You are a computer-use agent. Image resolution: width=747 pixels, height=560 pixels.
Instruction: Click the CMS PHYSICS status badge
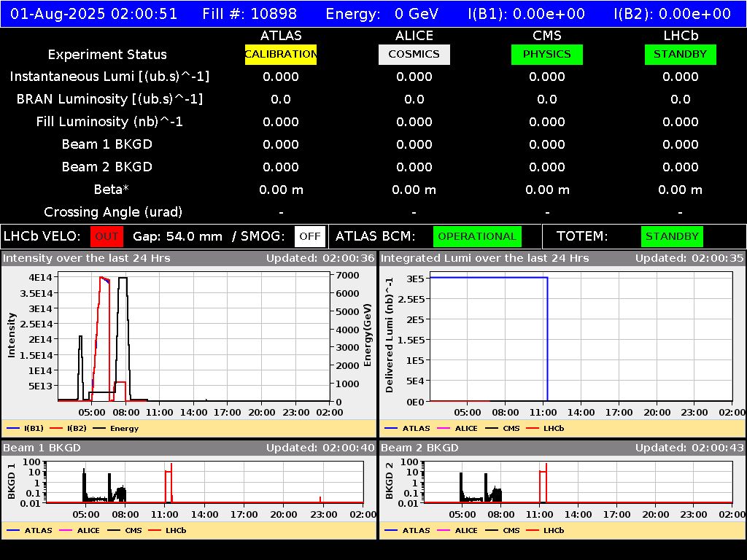tap(547, 54)
